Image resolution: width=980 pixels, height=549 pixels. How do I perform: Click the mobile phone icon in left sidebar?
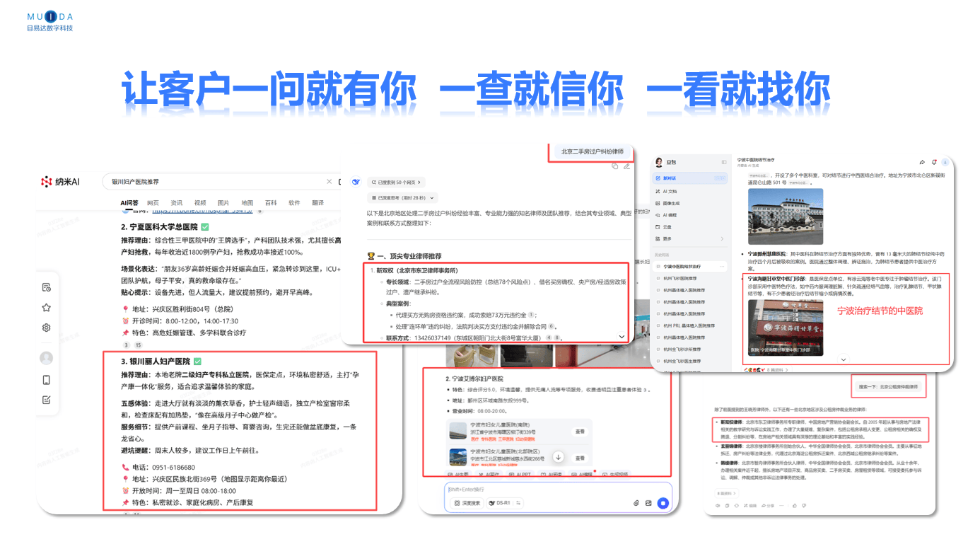click(x=46, y=380)
